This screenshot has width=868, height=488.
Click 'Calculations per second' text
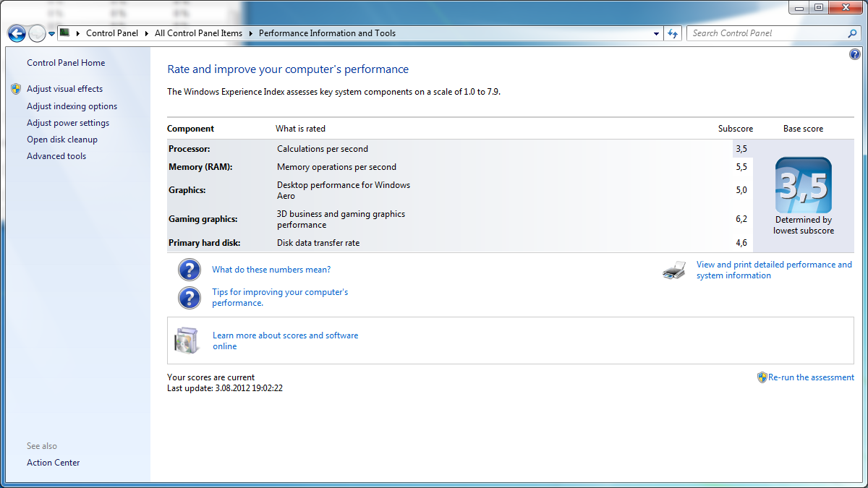323,149
